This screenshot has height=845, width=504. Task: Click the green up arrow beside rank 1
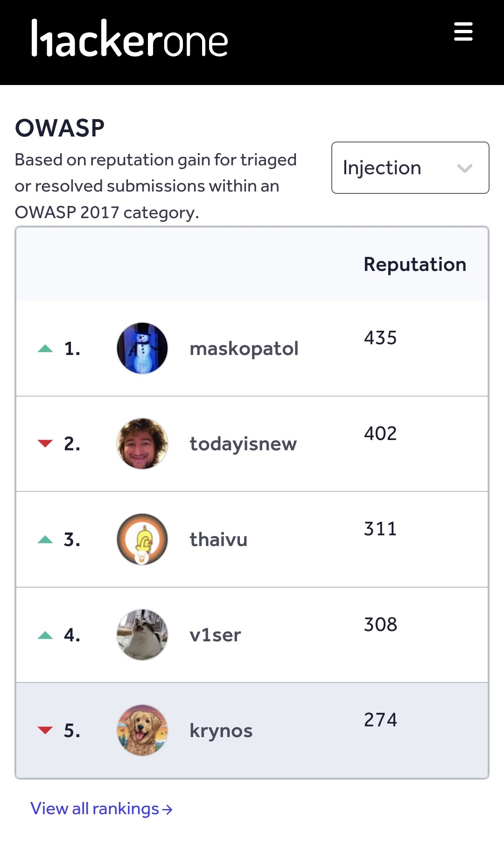click(45, 348)
